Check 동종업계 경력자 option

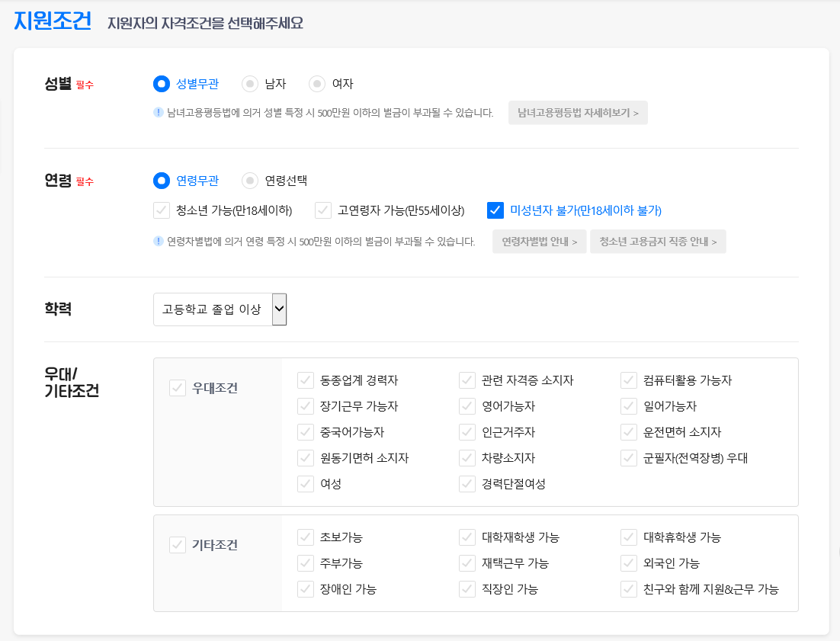(305, 380)
